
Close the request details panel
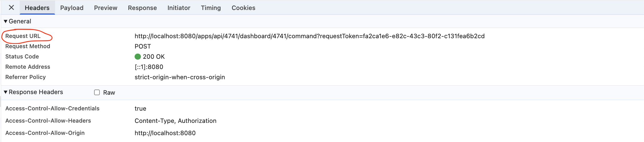pos(11,8)
